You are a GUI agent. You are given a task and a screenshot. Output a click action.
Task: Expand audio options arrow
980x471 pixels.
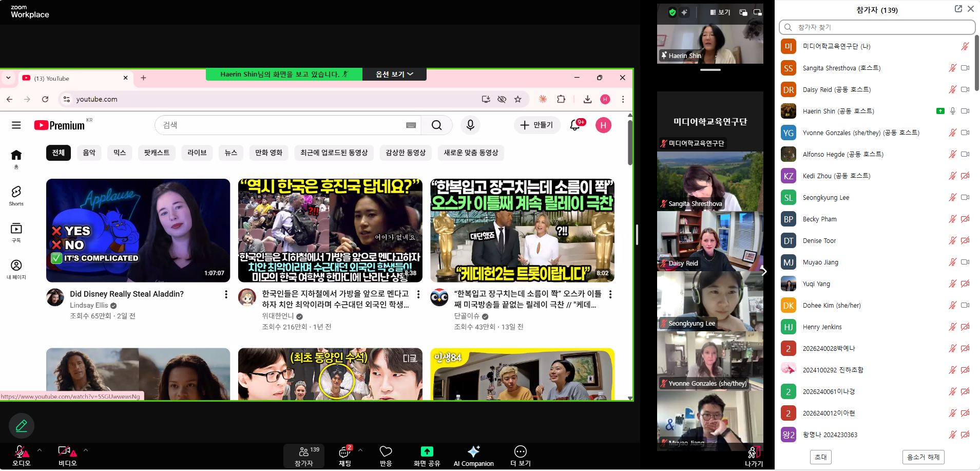(40, 450)
